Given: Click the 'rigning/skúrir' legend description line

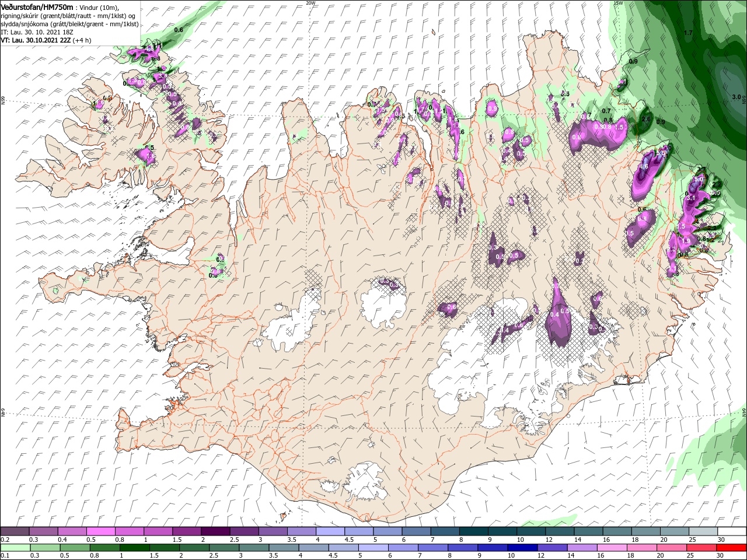Looking at the screenshot, I should tap(69, 15).
